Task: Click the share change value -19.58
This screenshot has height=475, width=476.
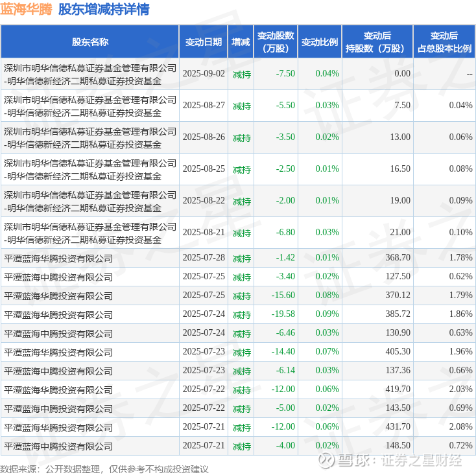Action: point(283,314)
